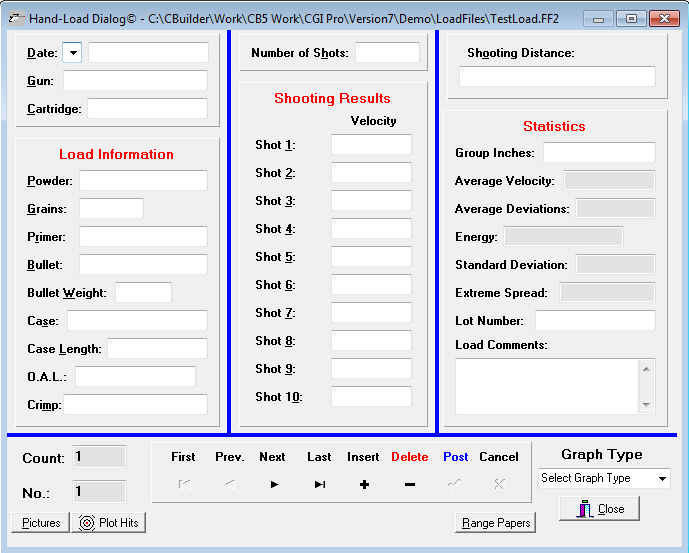
Task: Close window with red X button
Action: [664, 19]
